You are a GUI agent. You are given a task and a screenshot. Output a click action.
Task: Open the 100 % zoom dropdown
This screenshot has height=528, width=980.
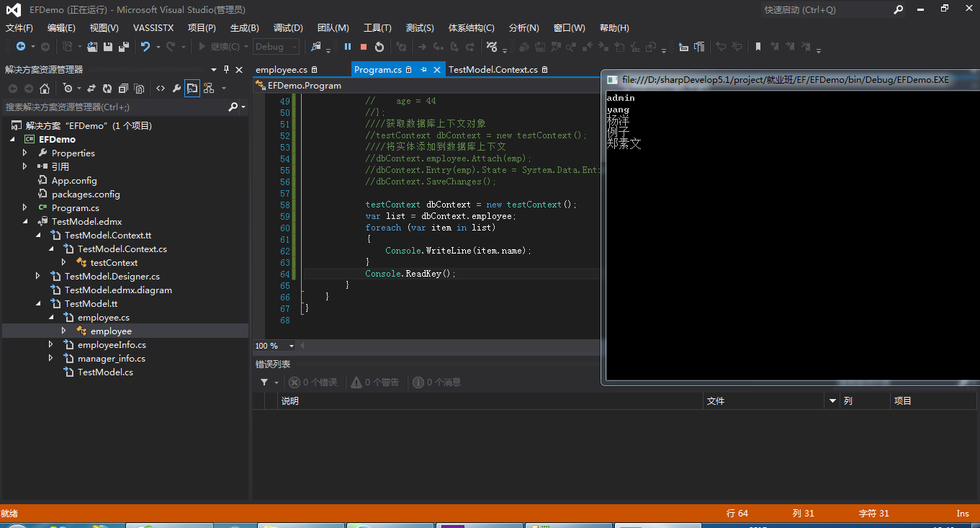click(291, 346)
